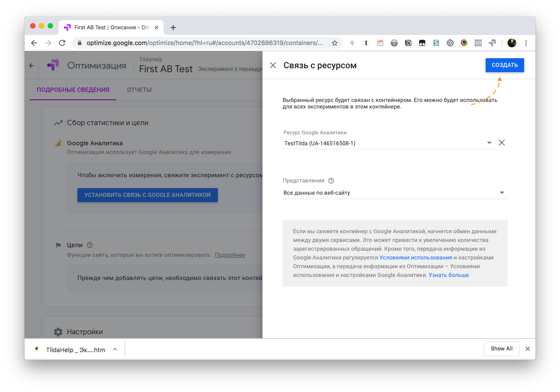Image resolution: width=560 pixels, height=392 pixels.
Task: Close the First AB Test browser tab
Action: (157, 27)
